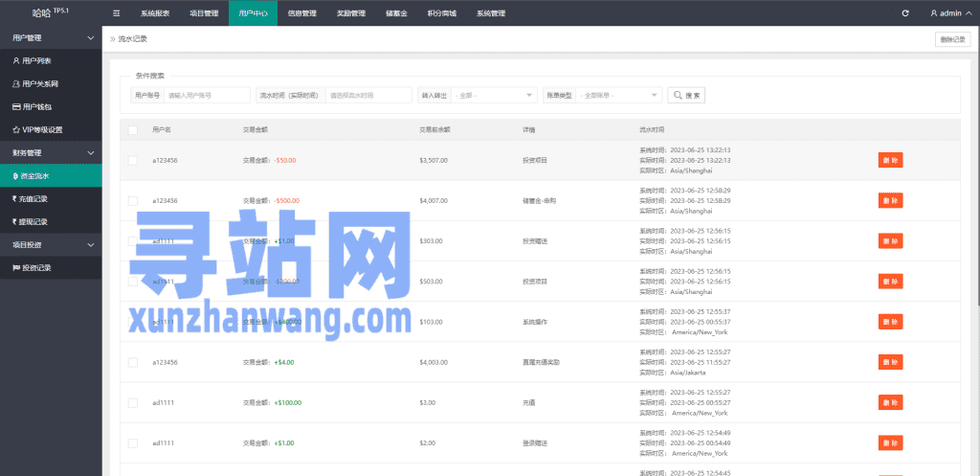Click the +$4.00 amount value

point(283,362)
